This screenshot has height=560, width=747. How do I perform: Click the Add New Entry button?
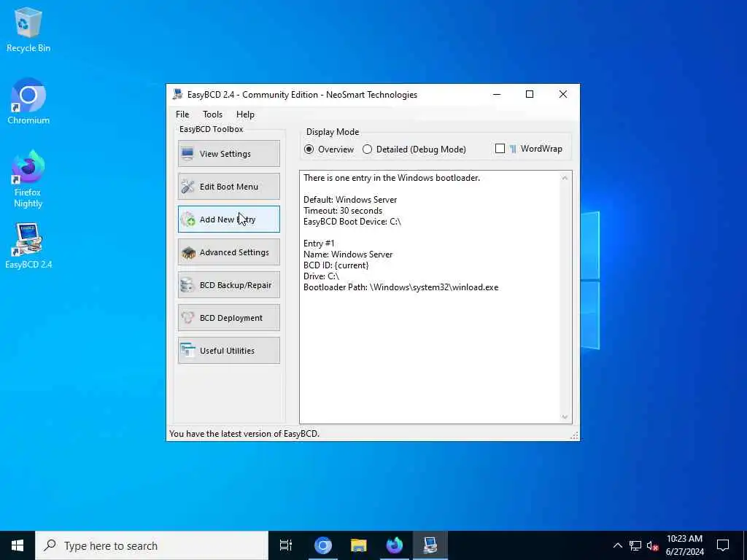(x=228, y=219)
